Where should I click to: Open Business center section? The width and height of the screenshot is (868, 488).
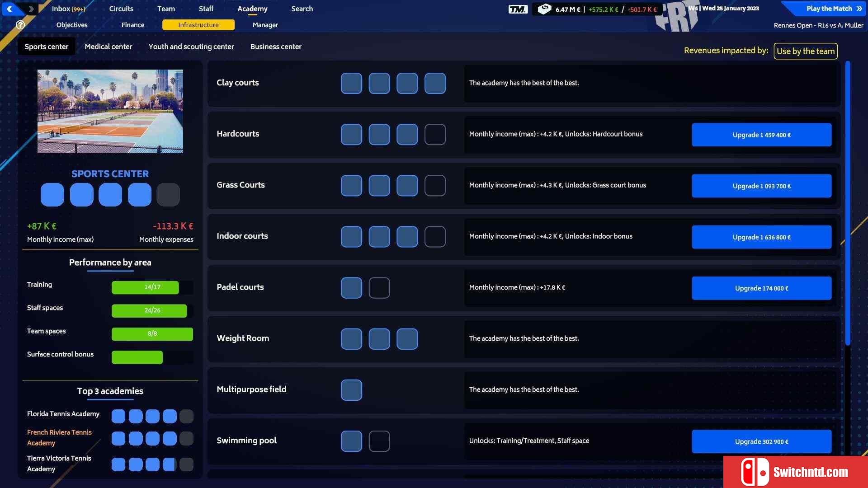pyautogui.click(x=276, y=47)
